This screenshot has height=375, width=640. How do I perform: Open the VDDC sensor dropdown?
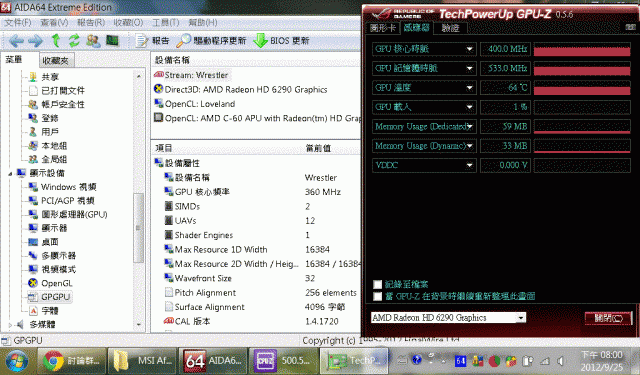[x=469, y=165]
